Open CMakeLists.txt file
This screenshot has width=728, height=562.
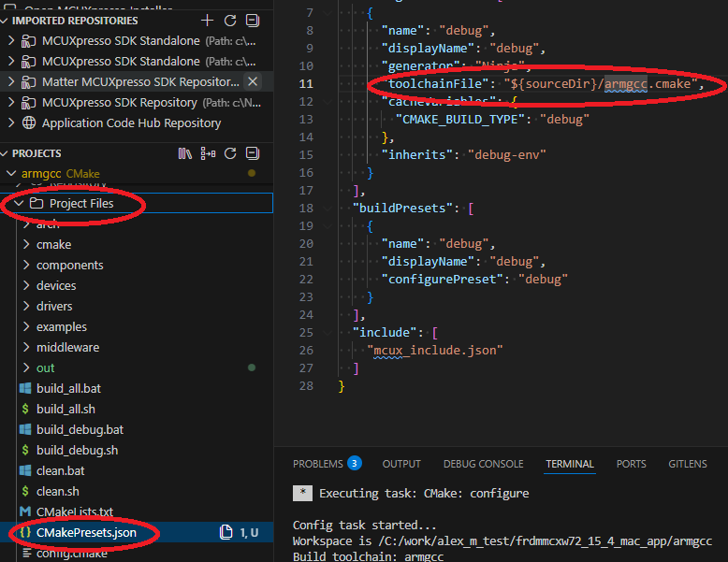[x=75, y=512]
